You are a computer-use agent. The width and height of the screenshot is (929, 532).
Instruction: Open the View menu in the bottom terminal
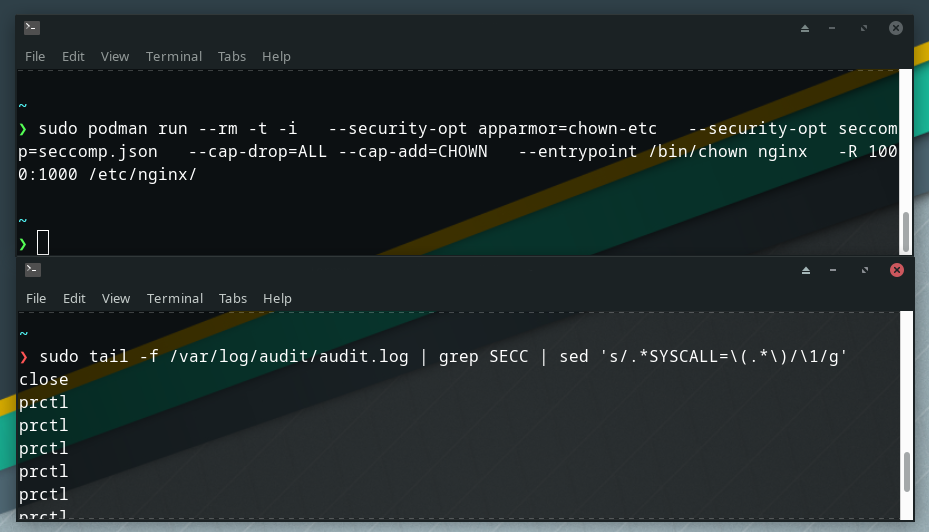coord(116,298)
